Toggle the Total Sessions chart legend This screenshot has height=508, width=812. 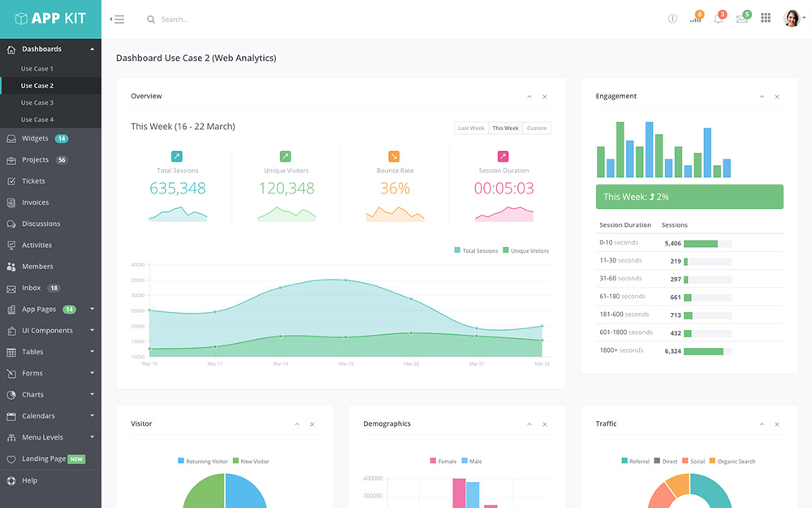[x=476, y=250]
